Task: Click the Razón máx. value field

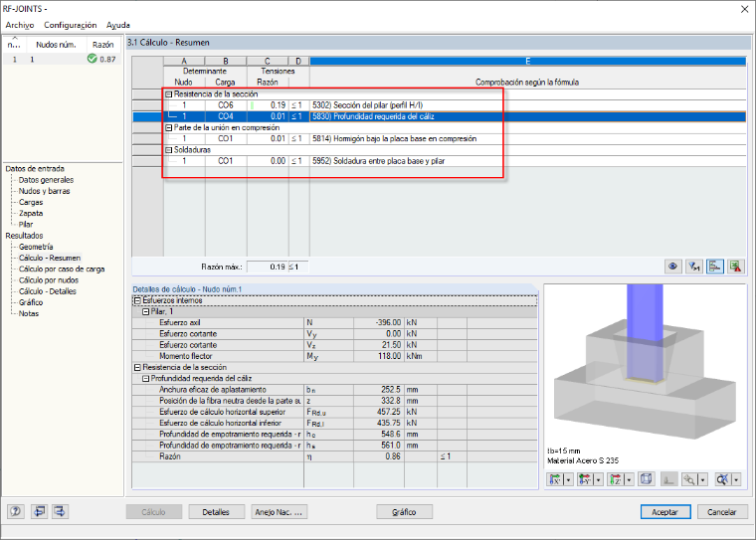Action: [x=268, y=267]
